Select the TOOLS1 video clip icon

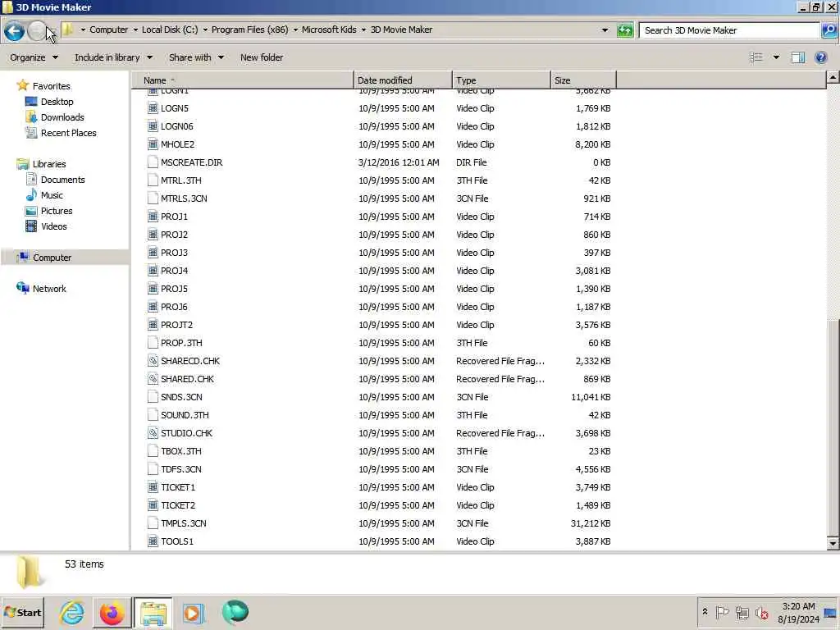(x=153, y=541)
